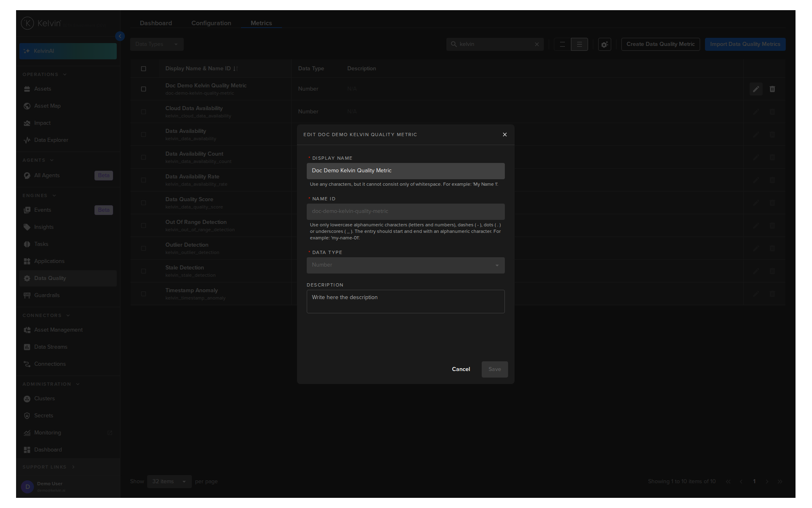Open KelvinAI from the sidebar

coord(68,51)
